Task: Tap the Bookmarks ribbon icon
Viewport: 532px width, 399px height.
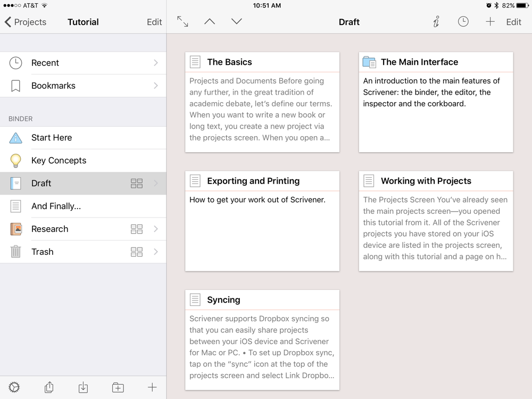Action: 15,86
